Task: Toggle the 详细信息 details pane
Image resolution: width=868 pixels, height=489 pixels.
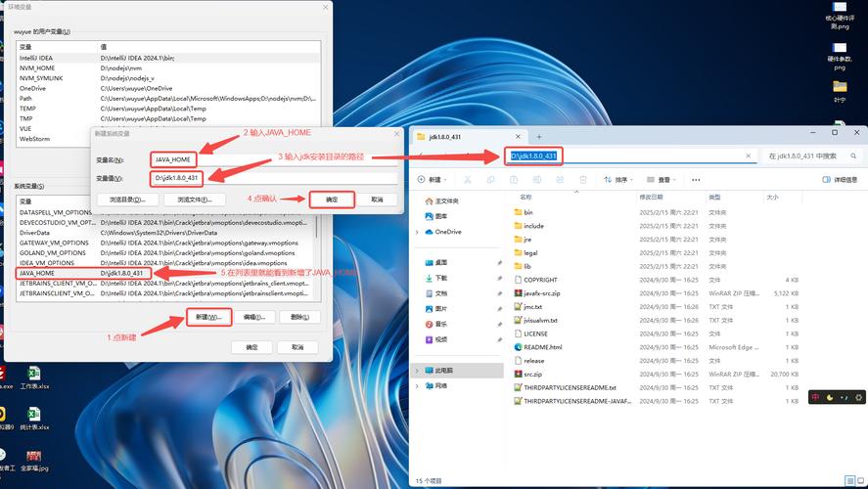Action: coord(839,180)
